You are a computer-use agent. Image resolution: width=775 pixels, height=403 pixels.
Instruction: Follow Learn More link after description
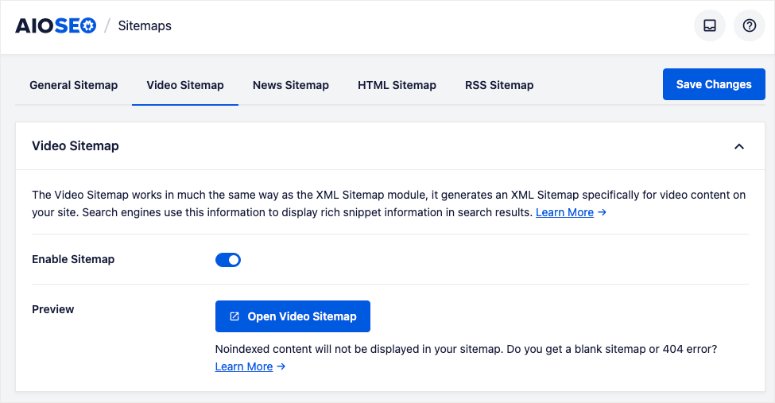tap(570, 213)
